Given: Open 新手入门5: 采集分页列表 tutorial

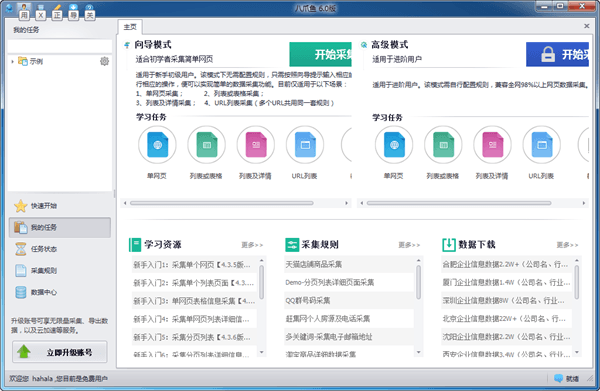Looking at the screenshot, I should point(194,337).
